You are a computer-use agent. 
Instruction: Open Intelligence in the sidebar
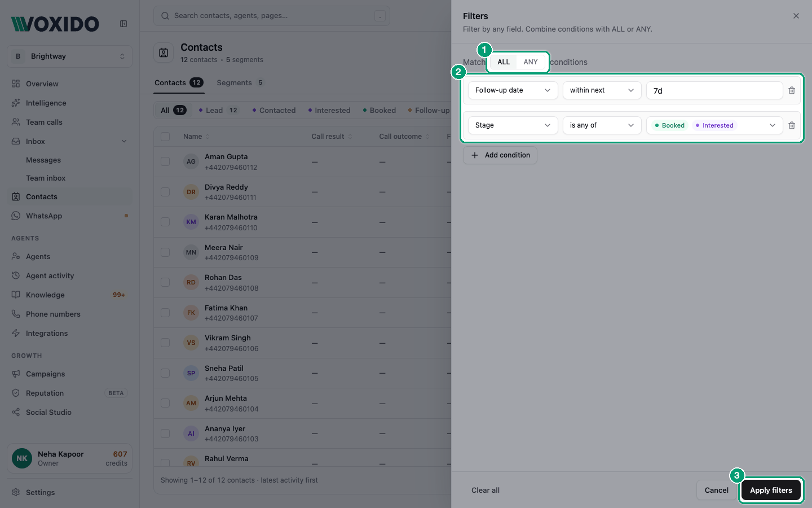coord(70,103)
